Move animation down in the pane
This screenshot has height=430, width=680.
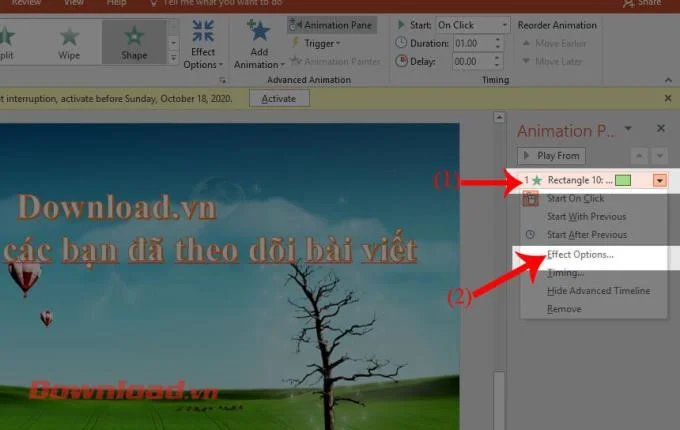(x=660, y=156)
